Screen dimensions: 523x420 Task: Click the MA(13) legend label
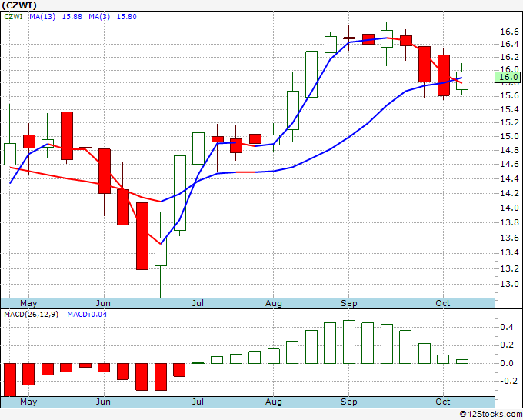(x=42, y=17)
